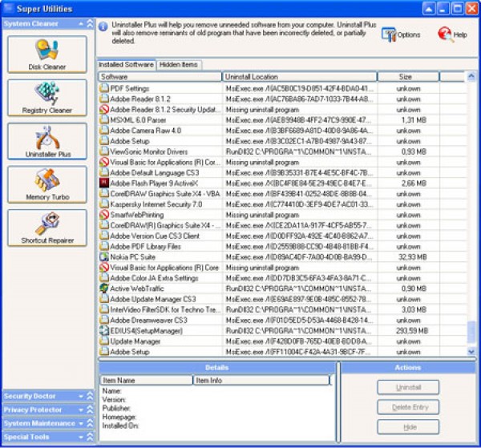
Task: Click the small arrow on Security Doctor header
Action: (81, 396)
